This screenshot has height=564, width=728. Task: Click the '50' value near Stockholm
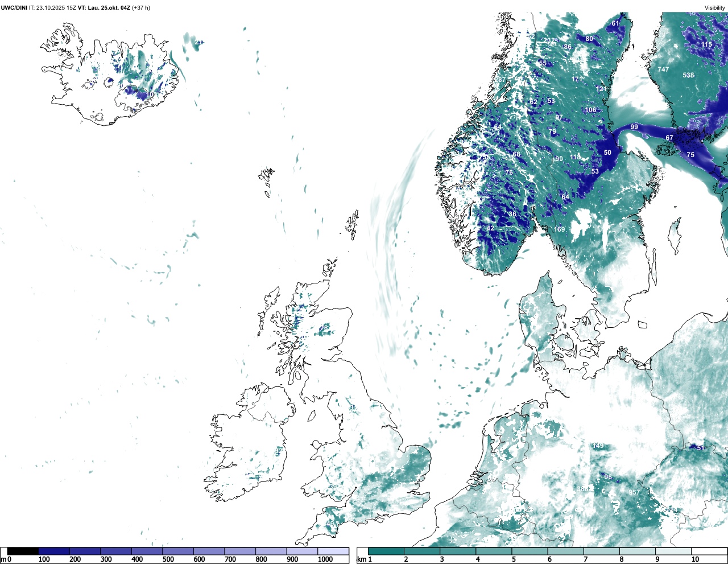click(x=607, y=153)
